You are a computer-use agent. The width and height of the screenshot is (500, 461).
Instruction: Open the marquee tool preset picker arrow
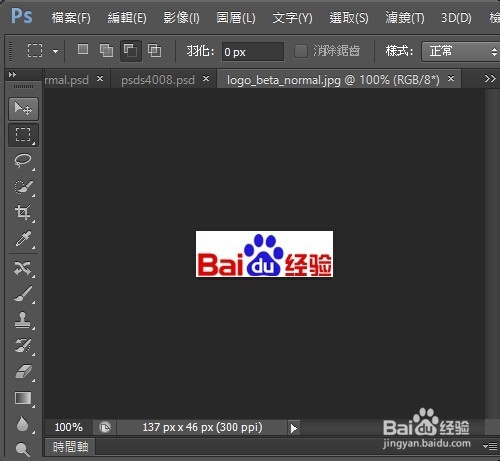click(55, 51)
